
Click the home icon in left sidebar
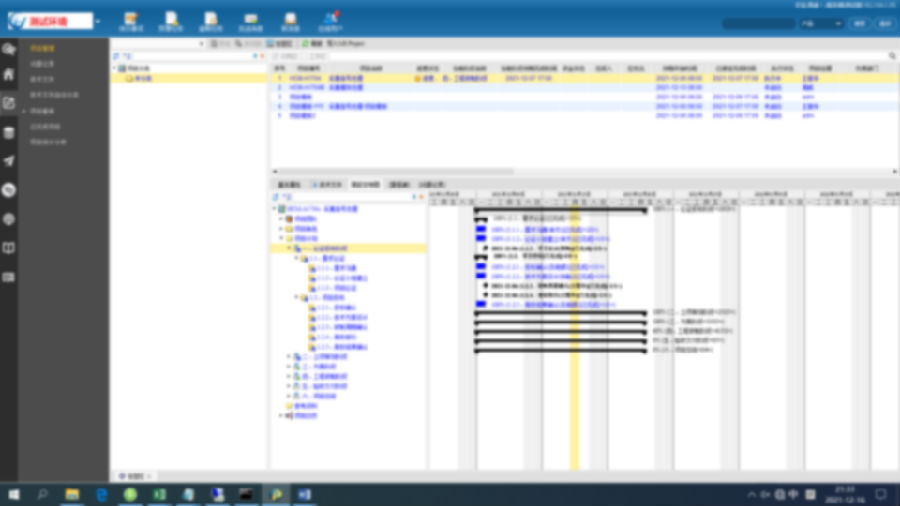(x=9, y=74)
